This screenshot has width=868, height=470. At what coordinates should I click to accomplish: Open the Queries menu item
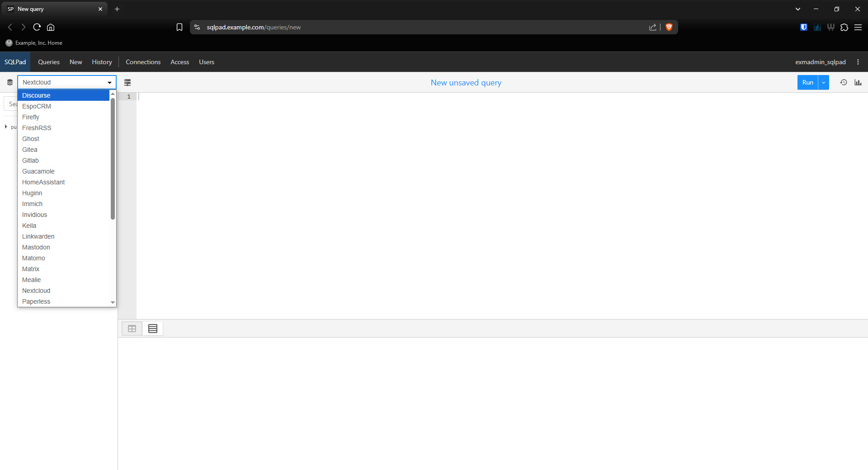click(x=49, y=62)
